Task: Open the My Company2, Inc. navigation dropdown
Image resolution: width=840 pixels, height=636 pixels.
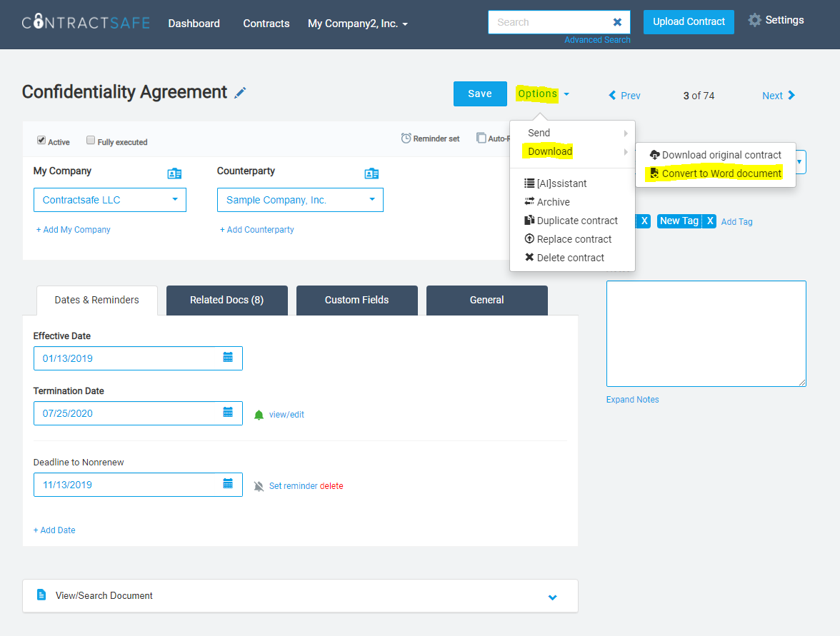Action: (358, 24)
